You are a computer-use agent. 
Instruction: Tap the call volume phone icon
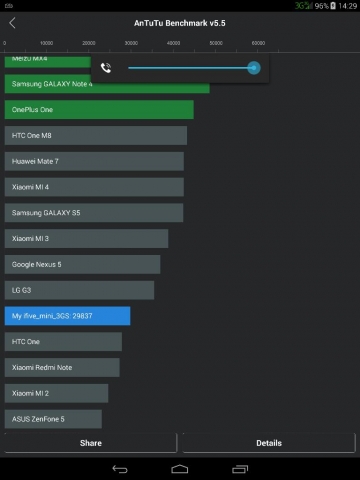(x=106, y=68)
